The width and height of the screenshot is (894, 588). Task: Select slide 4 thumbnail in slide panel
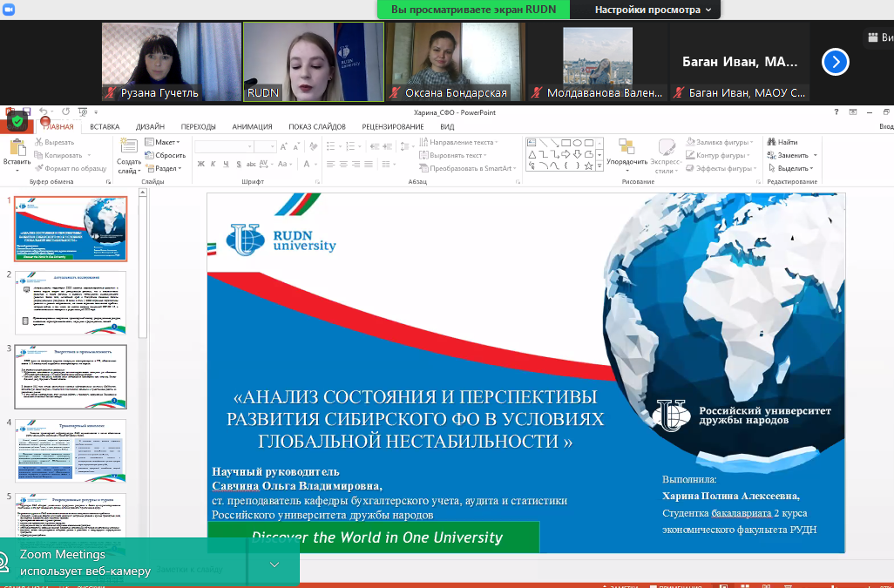click(71, 450)
